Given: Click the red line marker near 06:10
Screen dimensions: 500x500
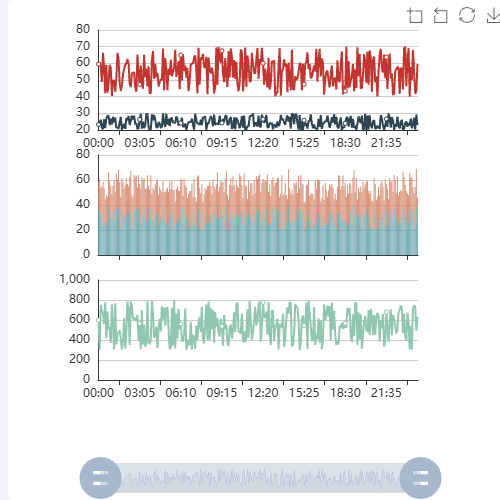Looking at the screenshot, I should [x=181, y=55].
